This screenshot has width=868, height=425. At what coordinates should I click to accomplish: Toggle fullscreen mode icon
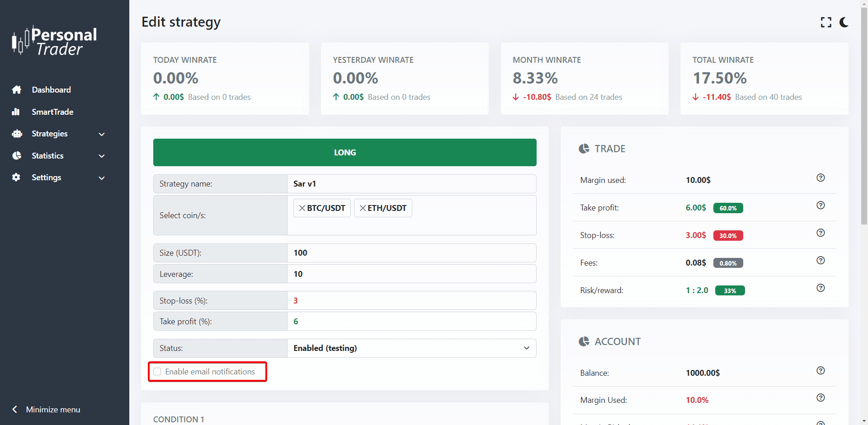(x=826, y=22)
